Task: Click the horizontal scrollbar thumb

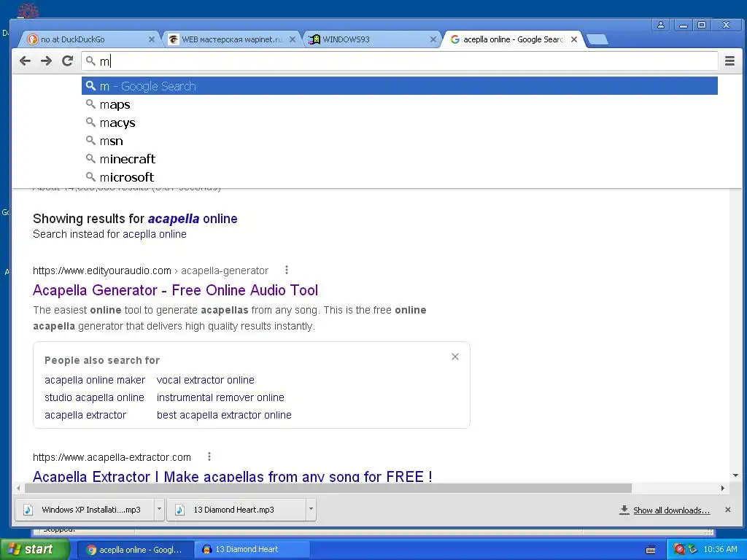Action: coord(328,488)
